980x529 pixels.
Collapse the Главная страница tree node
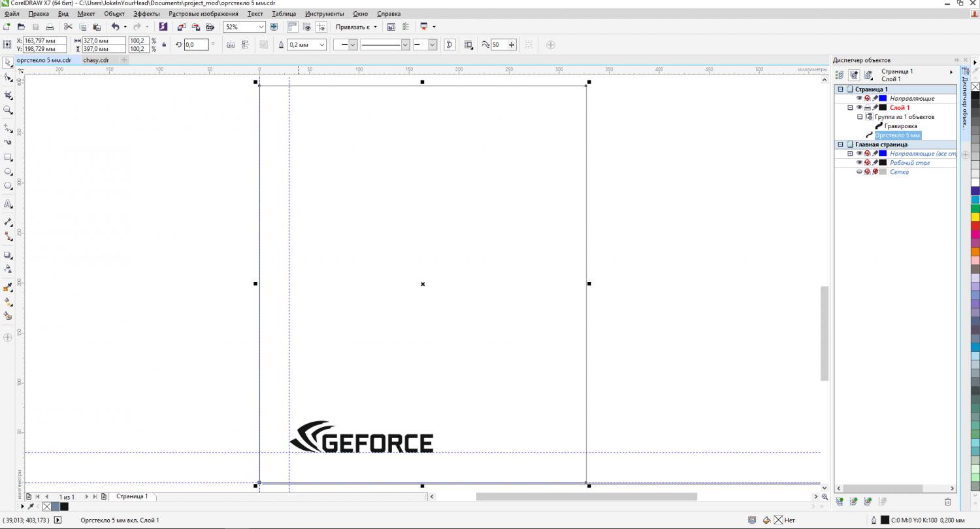(x=841, y=144)
